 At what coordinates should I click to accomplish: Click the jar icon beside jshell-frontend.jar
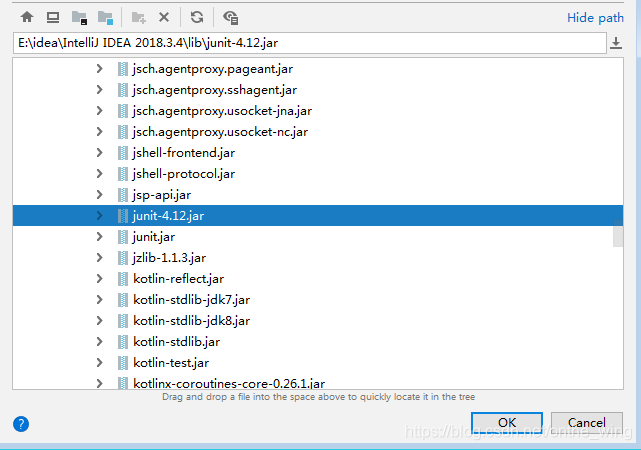[123, 152]
